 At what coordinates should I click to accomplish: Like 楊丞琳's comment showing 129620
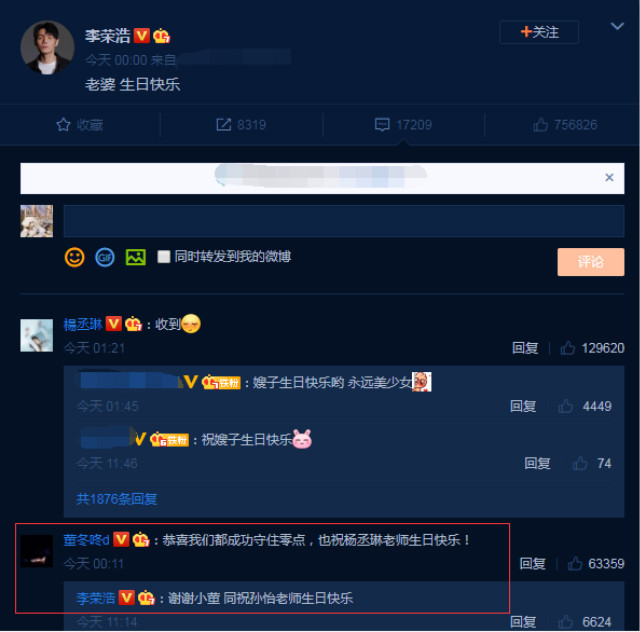point(567,348)
